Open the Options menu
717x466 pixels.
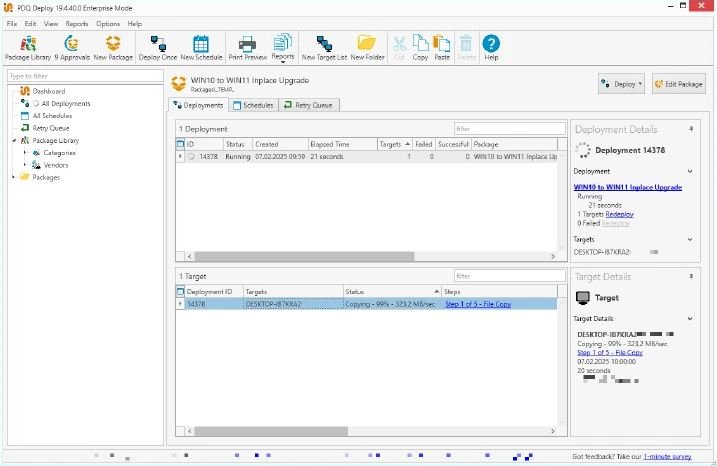point(108,24)
